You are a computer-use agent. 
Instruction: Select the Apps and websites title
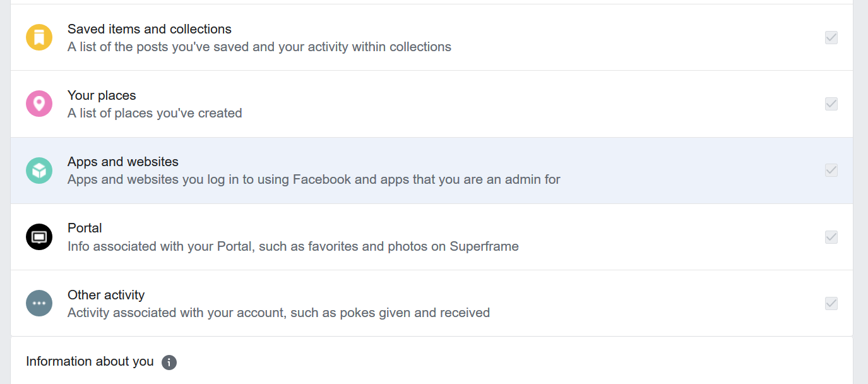pyautogui.click(x=123, y=162)
